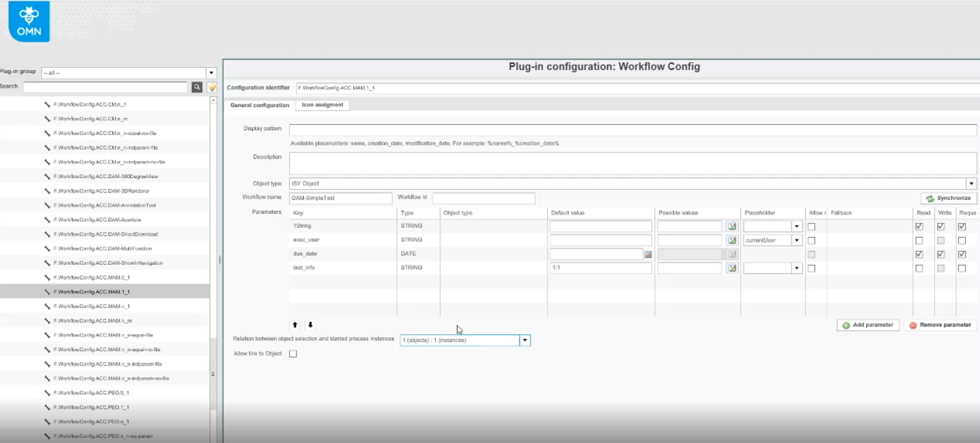Move parameter down with down arrow
This screenshot has width=980, height=443.
coord(311,325)
